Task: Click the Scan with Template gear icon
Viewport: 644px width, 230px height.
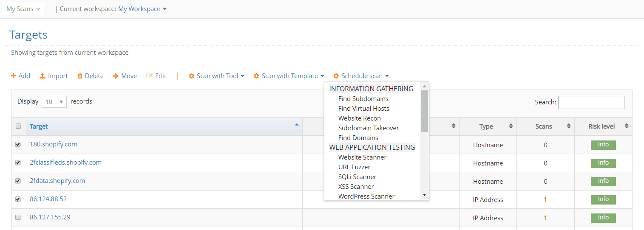Action: (256, 76)
